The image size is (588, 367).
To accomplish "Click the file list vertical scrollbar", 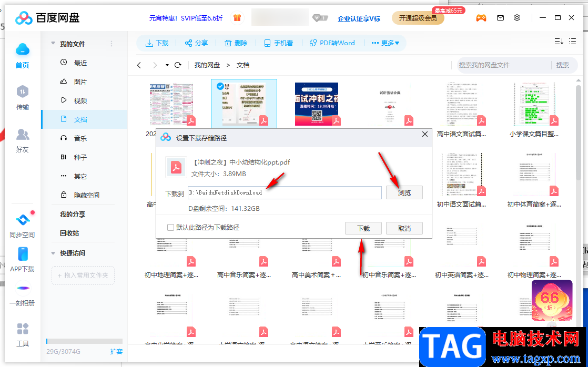I will [579, 131].
